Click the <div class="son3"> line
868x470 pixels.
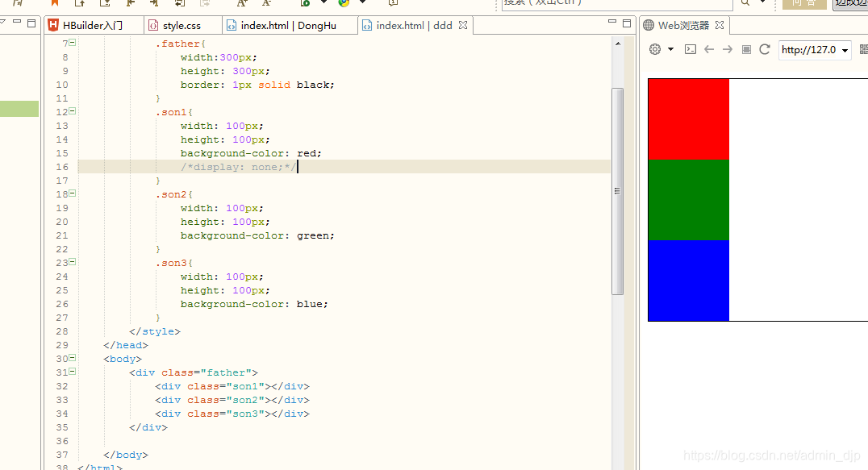click(x=232, y=414)
